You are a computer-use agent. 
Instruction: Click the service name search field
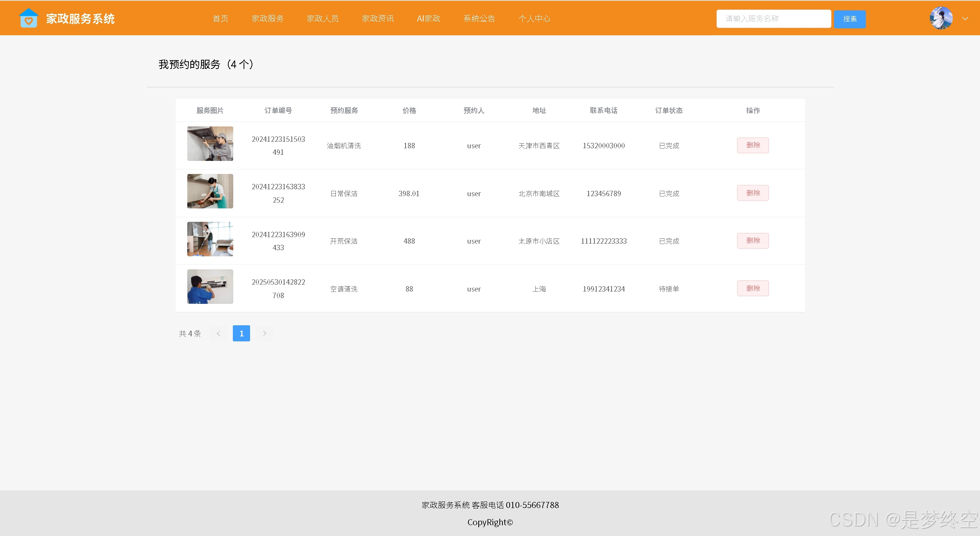click(773, 19)
